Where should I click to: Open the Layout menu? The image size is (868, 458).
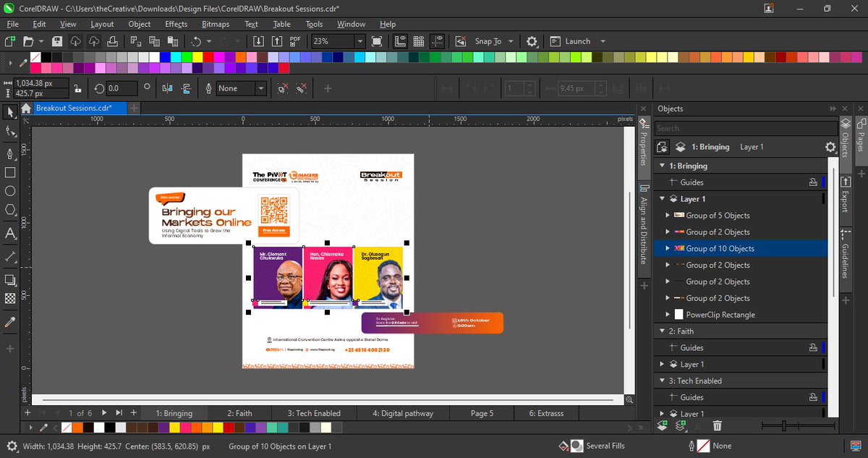[102, 24]
